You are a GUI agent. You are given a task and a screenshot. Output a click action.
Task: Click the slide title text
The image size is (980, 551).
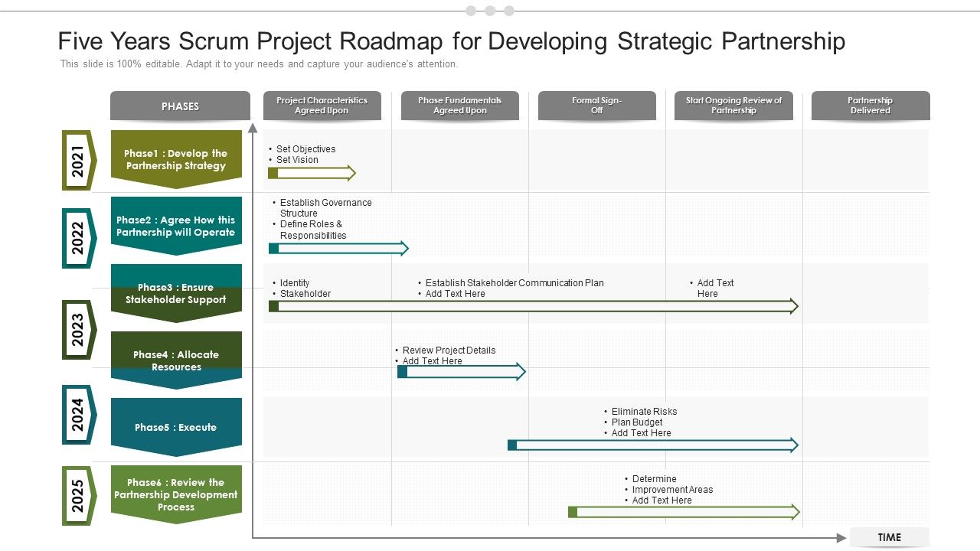pyautogui.click(x=452, y=41)
